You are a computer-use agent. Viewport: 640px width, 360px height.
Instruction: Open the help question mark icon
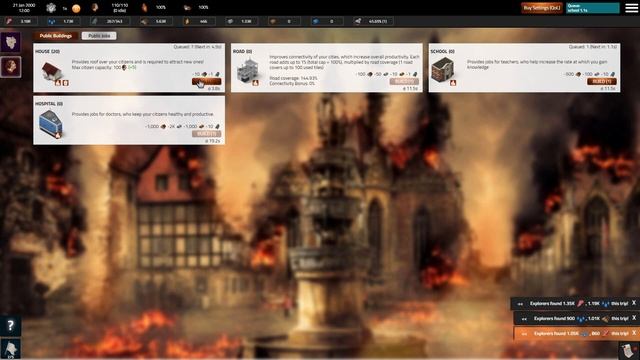tap(10, 325)
